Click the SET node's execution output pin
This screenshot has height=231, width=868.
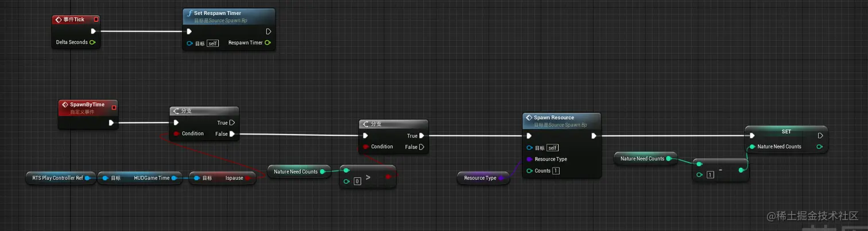point(820,136)
